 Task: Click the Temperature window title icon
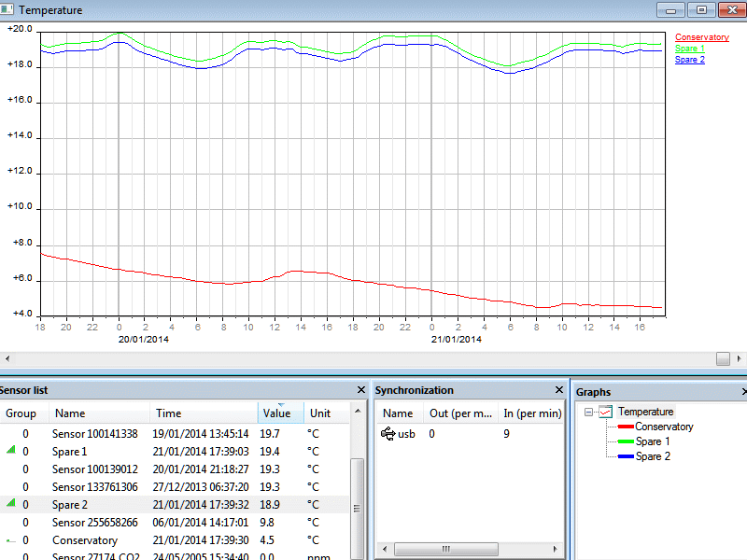click(x=8, y=10)
